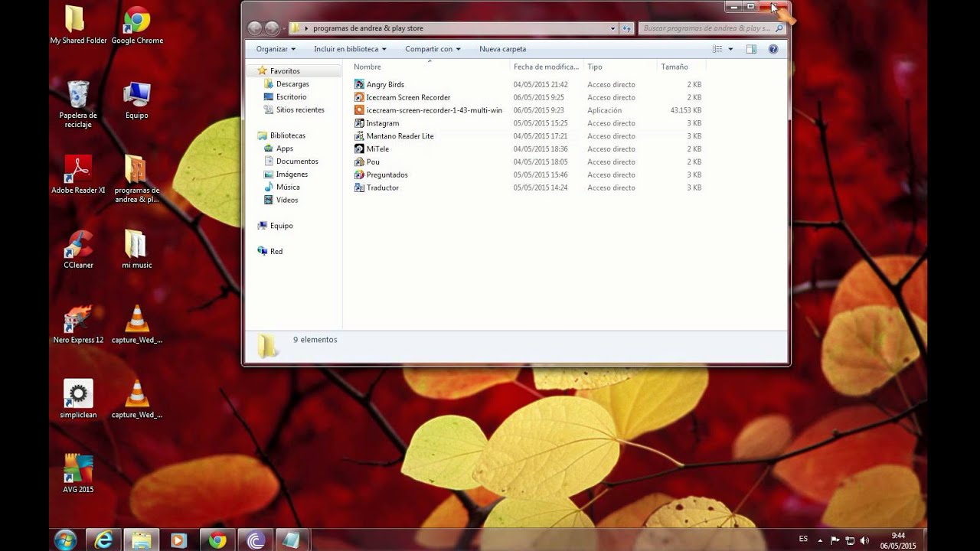Open Apps library in navigation pane
Viewport: 980px width, 551px height.
click(284, 148)
